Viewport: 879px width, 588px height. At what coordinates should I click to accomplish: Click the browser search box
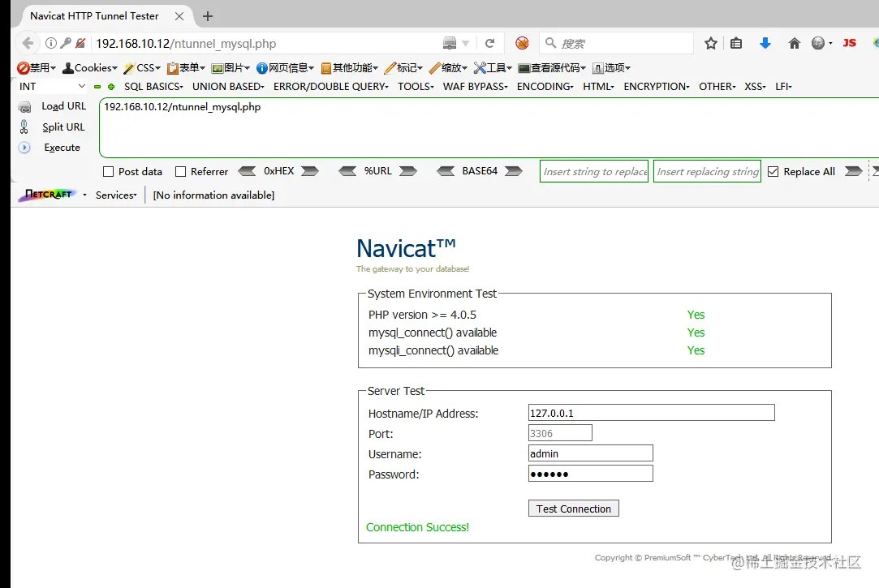point(617,43)
